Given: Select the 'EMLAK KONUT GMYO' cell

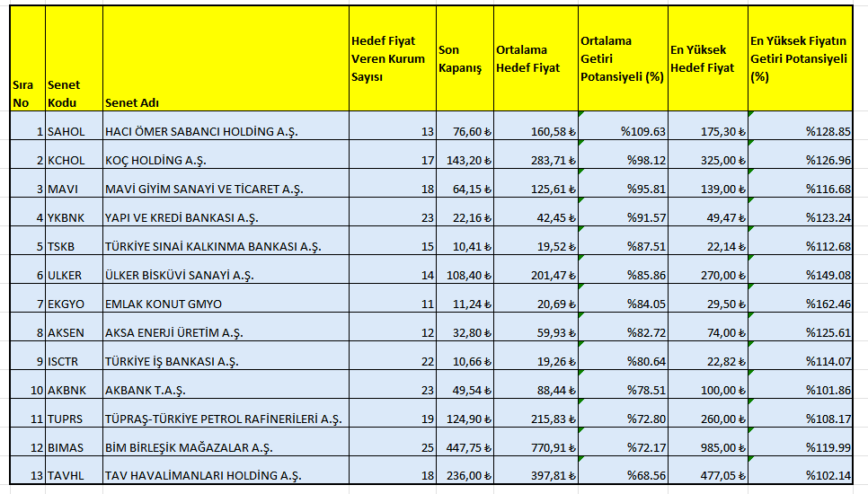Looking at the screenshot, I should 226,298.
